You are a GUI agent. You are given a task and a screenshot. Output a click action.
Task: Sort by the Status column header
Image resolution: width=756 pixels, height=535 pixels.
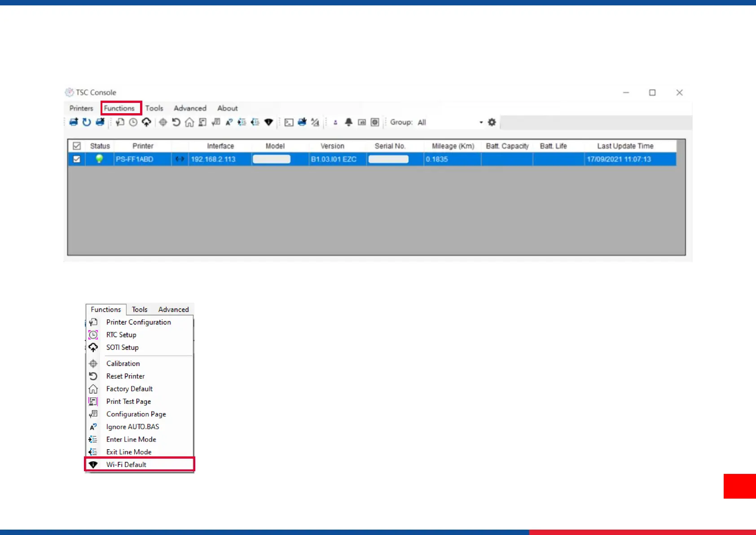[100, 146]
